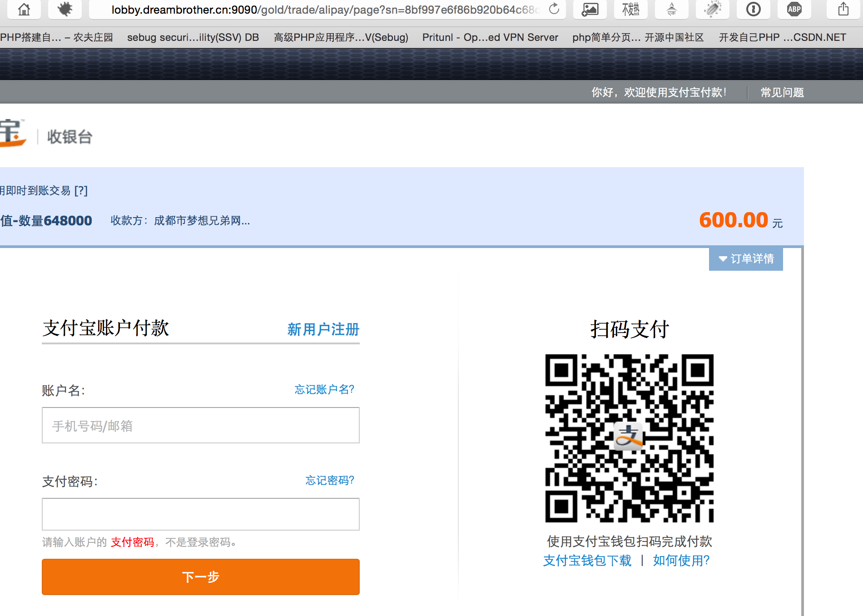This screenshot has height=616, width=863.
Task: Click the payee text 成都市梦想兄弟网...
Action: click(x=202, y=221)
